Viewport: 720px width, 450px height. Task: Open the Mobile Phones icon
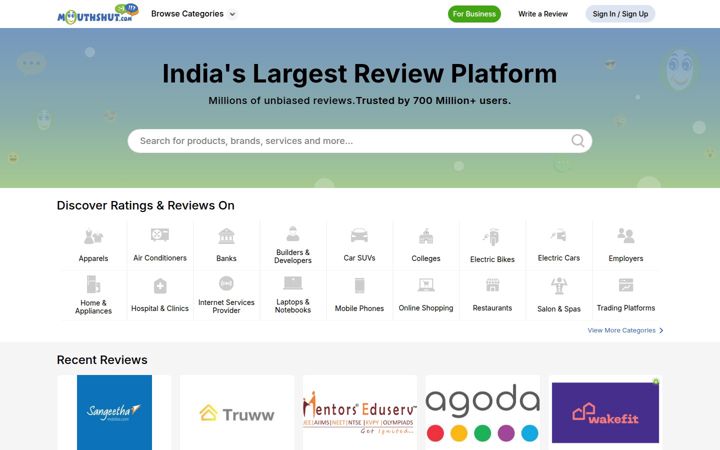click(x=360, y=286)
